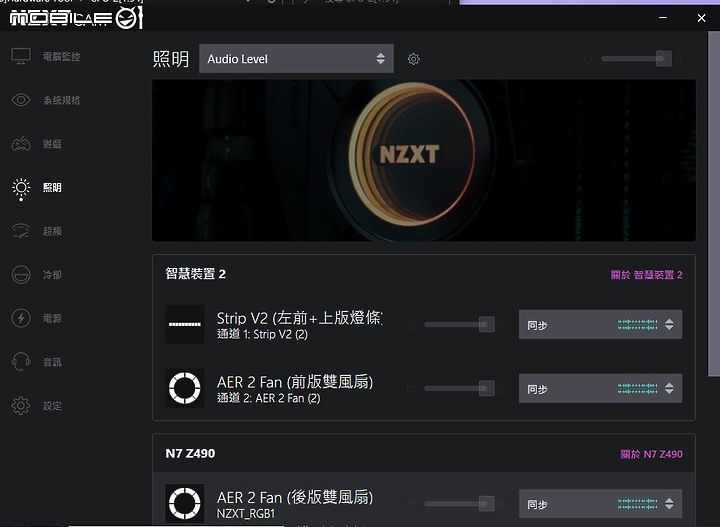The width and height of the screenshot is (720, 527).
Task: Open the 冷卻 cooling icon in sidebar
Action: click(x=21, y=275)
